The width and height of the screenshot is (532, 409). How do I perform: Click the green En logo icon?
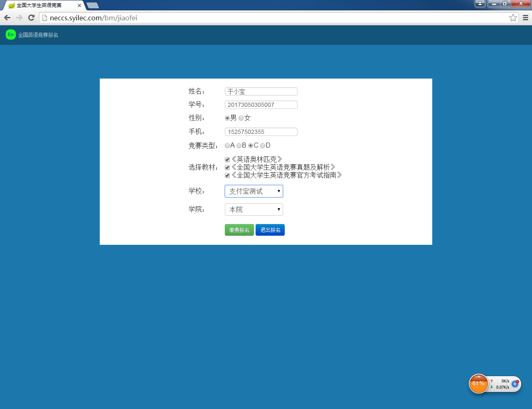click(x=11, y=34)
